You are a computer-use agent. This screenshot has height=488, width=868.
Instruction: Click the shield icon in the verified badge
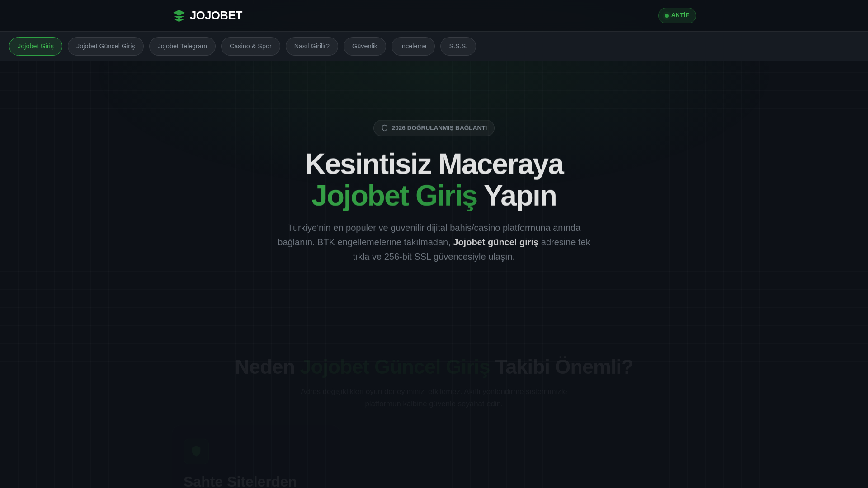pyautogui.click(x=385, y=128)
